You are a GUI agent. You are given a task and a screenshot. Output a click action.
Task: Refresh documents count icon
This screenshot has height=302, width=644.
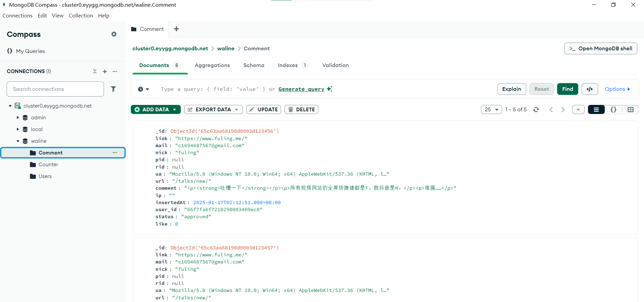click(536, 110)
